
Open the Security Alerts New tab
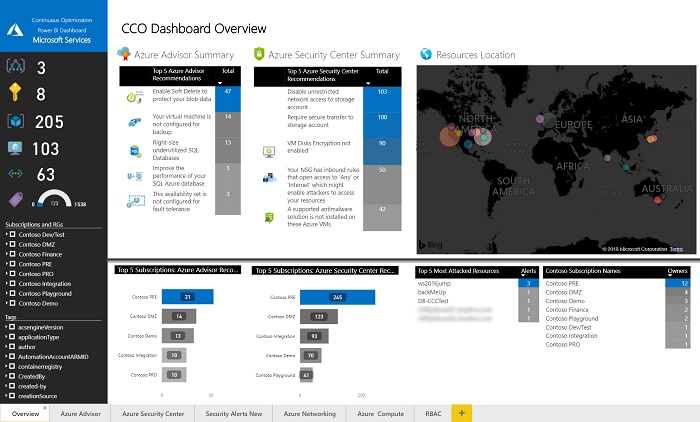click(x=233, y=414)
